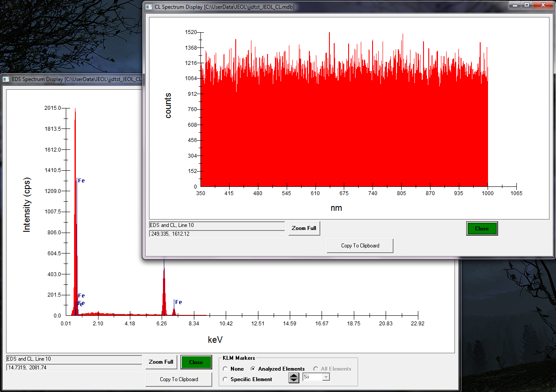Click the Fe label at the tallest peak
556x392 pixels.
coord(81,180)
